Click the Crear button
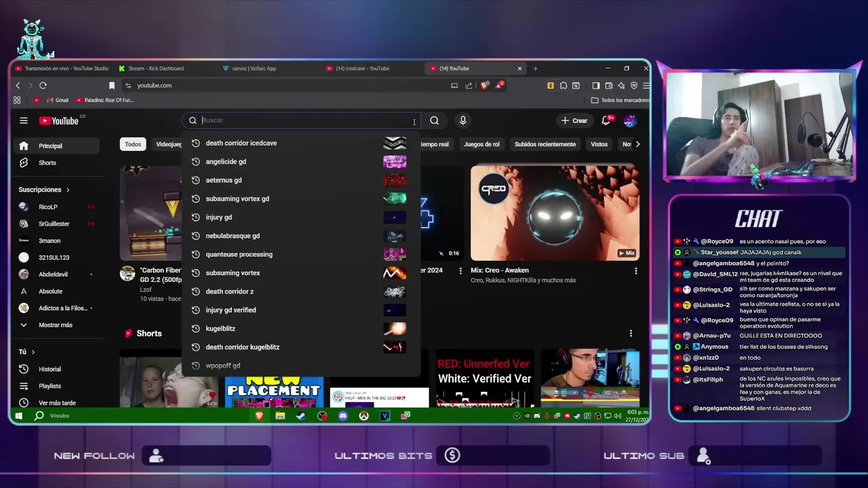 pyautogui.click(x=574, y=121)
